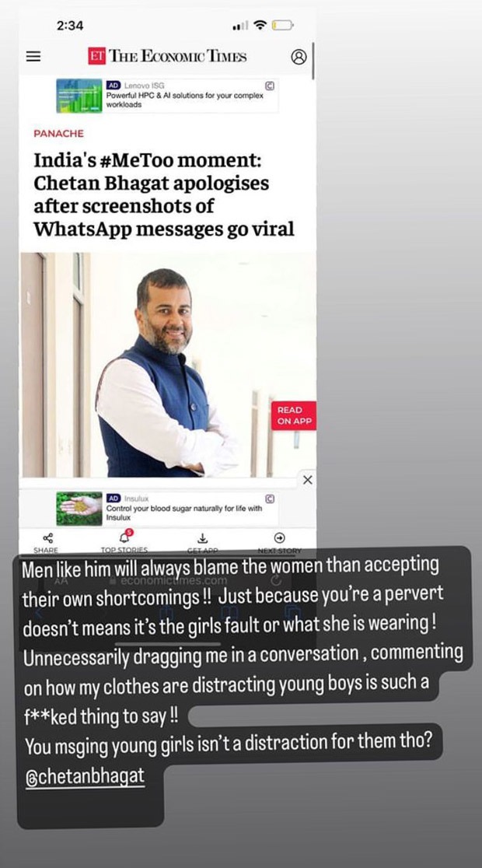Click The Economic Times logo

click(167, 57)
